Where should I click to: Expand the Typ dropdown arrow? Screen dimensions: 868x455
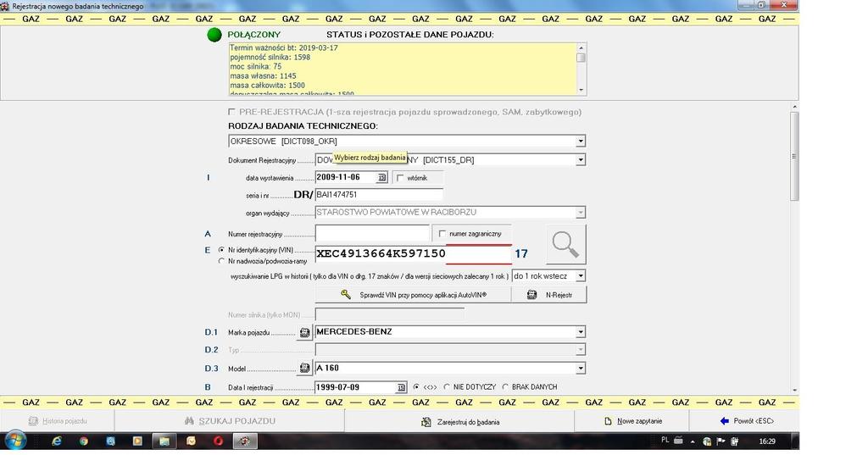580,350
